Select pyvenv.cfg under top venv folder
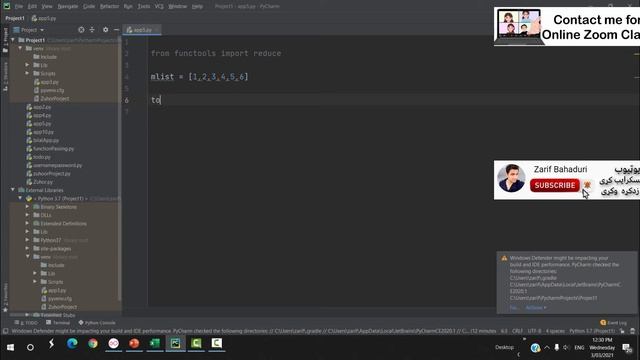 pyautogui.click(x=49, y=90)
